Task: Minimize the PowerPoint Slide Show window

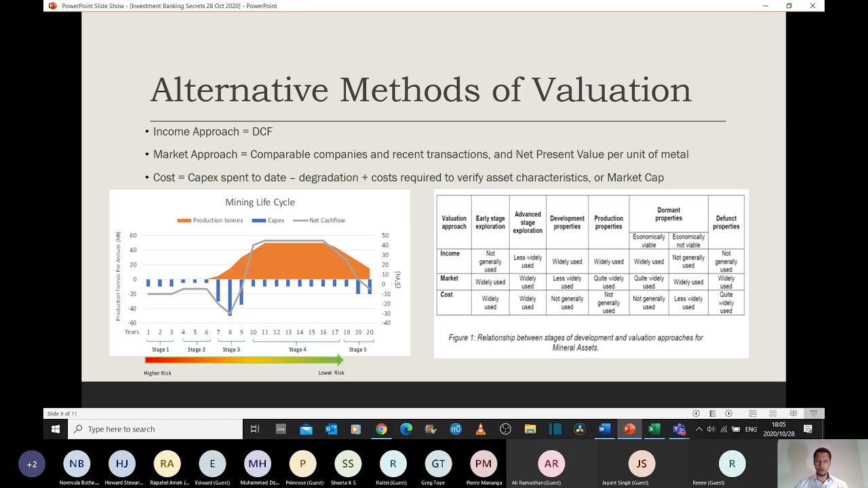Action: pos(766,6)
